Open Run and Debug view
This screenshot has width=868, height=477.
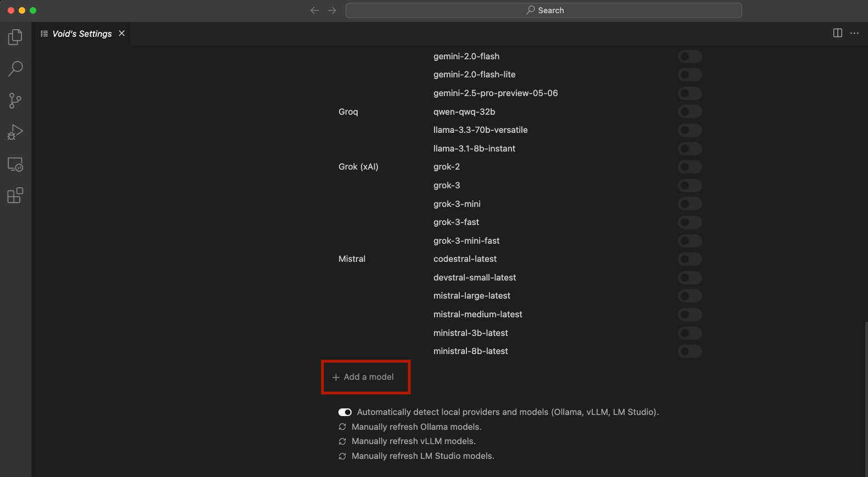click(x=15, y=132)
